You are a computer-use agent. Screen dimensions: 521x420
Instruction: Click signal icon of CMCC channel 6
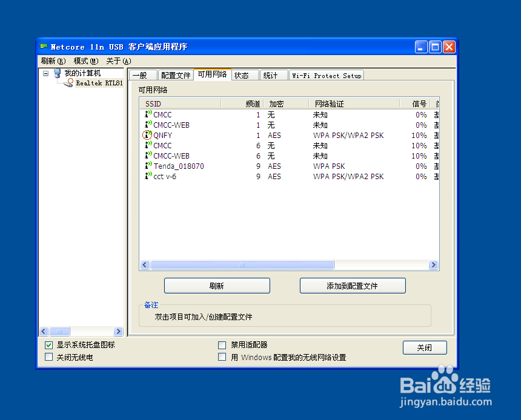tap(148, 145)
